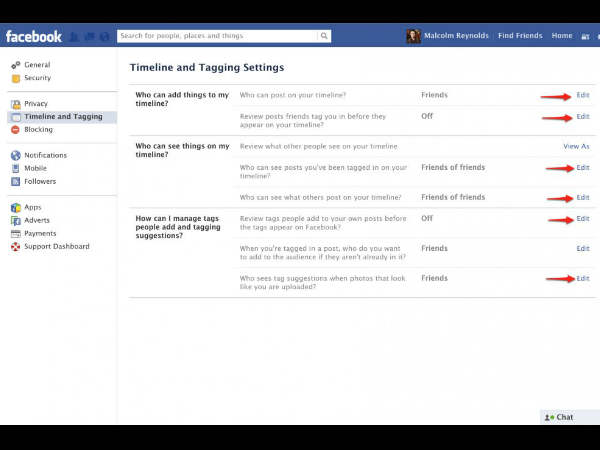Open Security settings

click(x=38, y=78)
